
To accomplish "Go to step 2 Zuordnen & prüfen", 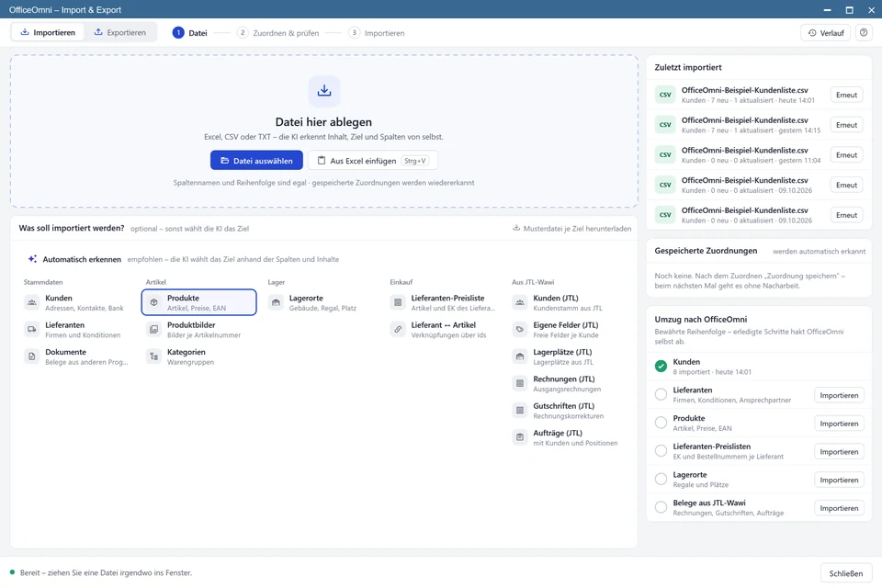I will [277, 33].
